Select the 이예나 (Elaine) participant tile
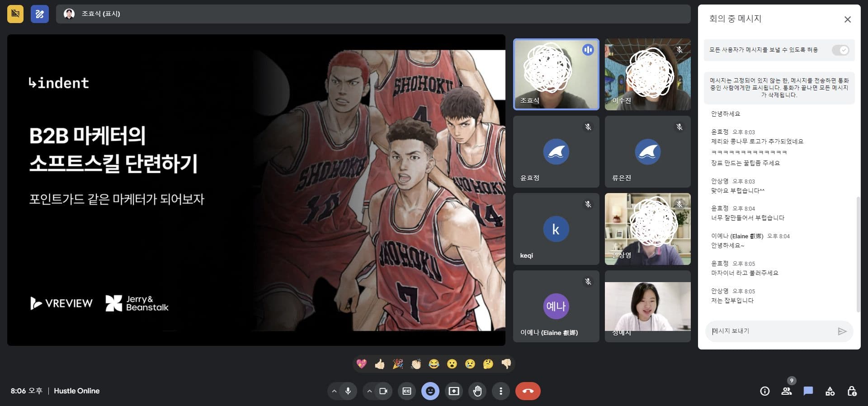 click(x=556, y=306)
